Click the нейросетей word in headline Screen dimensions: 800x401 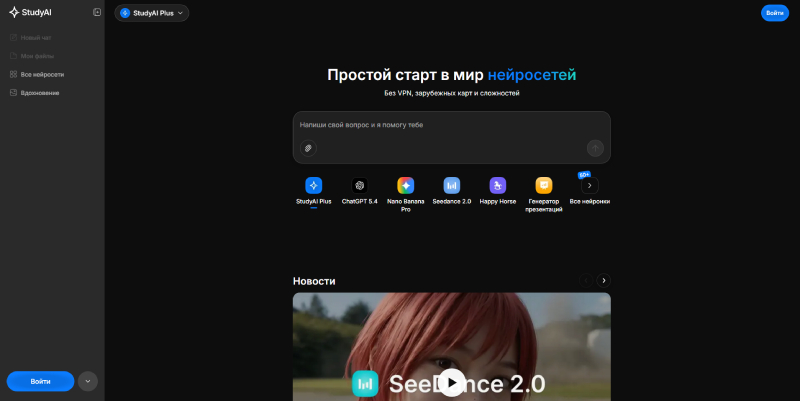pyautogui.click(x=532, y=75)
